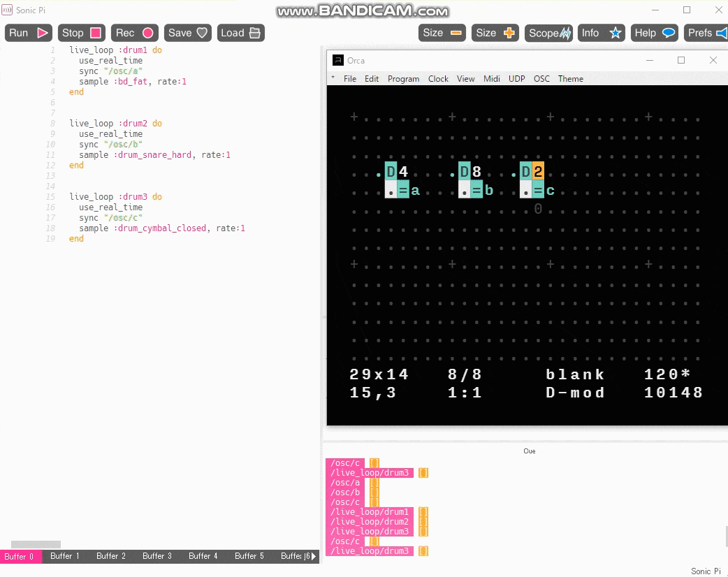
Task: Open Orca Theme menu
Action: [x=571, y=79]
